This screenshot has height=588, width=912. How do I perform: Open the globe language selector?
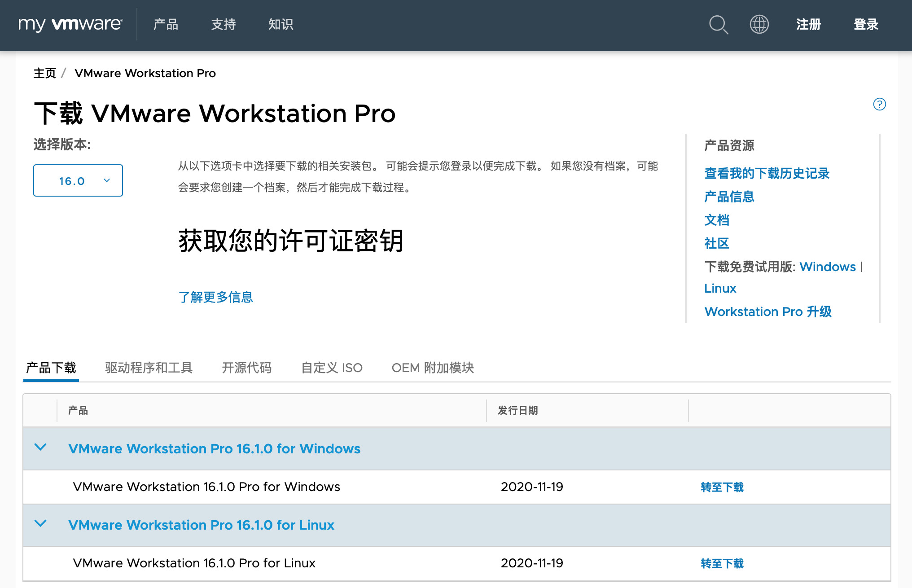point(759,24)
